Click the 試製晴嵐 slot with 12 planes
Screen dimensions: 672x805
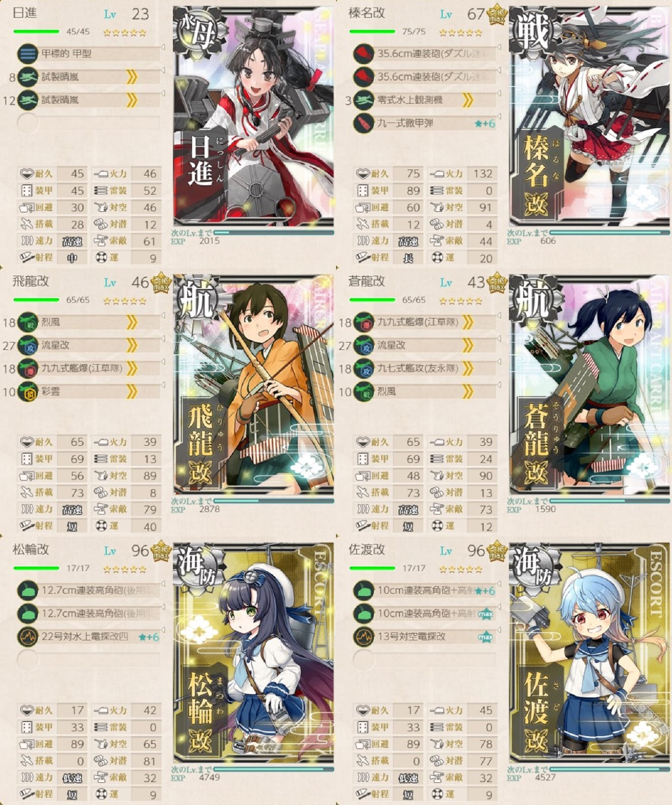(89, 100)
